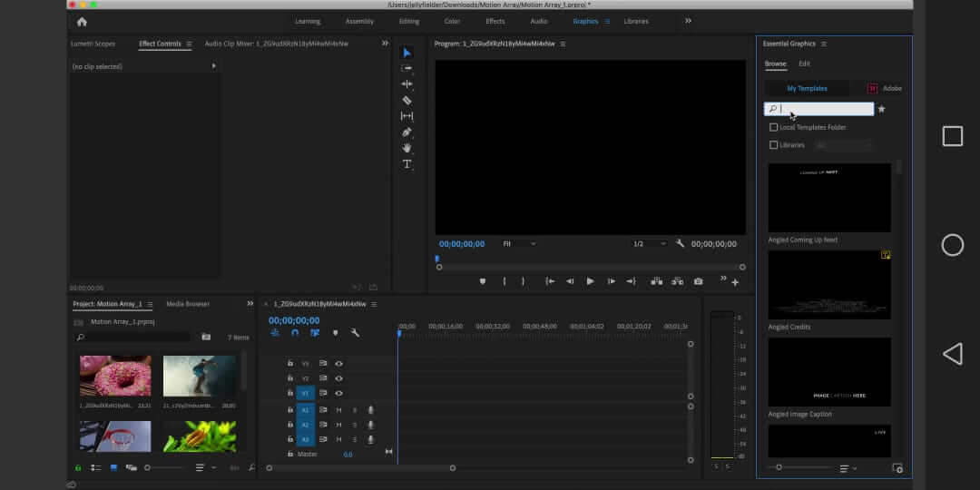Select Adobe Stock templates button
The width and height of the screenshot is (980, 490).
(x=885, y=89)
